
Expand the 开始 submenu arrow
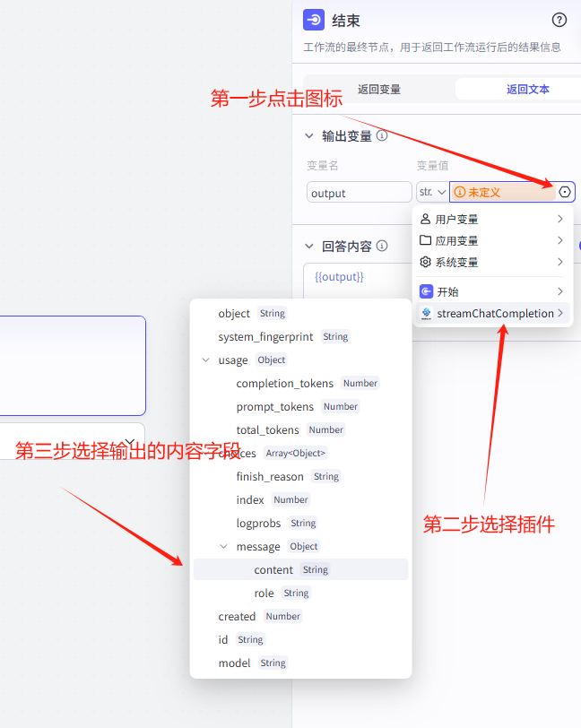pos(560,291)
